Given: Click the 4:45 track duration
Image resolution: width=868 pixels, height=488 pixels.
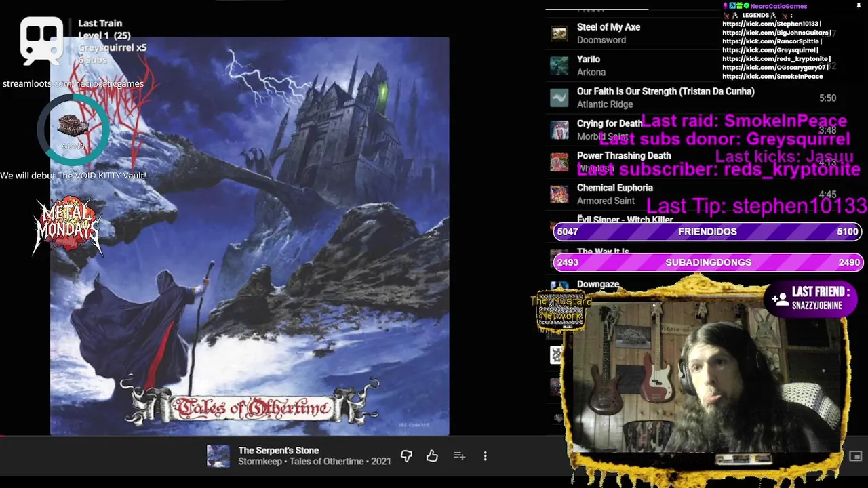Looking at the screenshot, I should 827,195.
